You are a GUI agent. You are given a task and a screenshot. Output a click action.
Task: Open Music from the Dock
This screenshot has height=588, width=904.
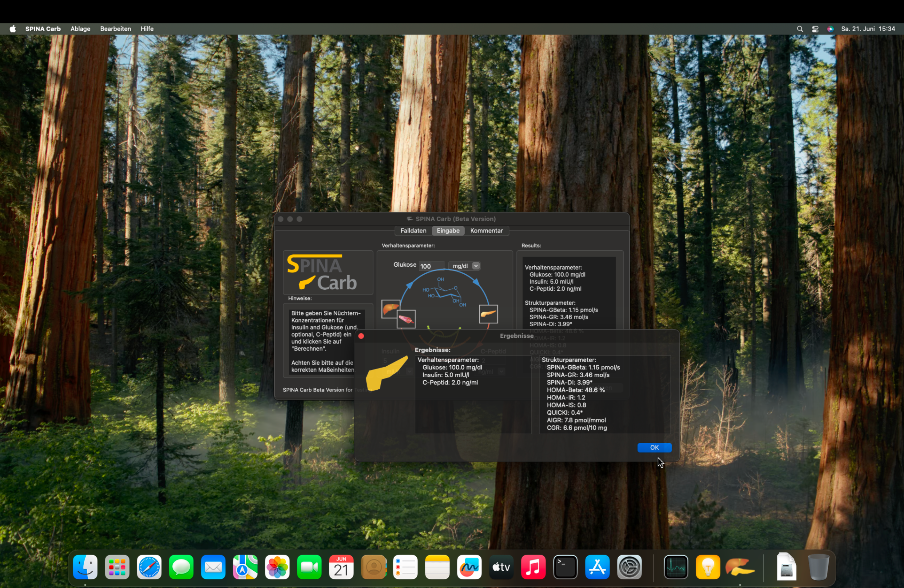[x=533, y=567]
